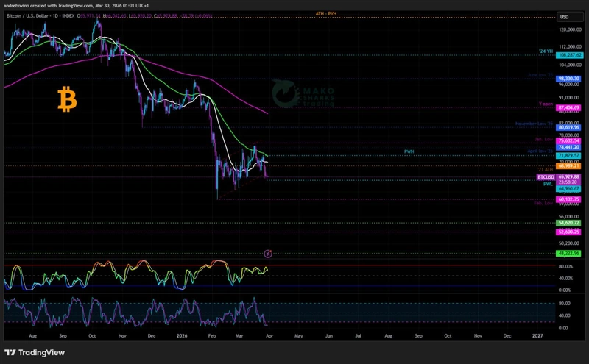Select the 98,330.30 price label
This screenshot has height=364, width=589.
tap(570, 79)
